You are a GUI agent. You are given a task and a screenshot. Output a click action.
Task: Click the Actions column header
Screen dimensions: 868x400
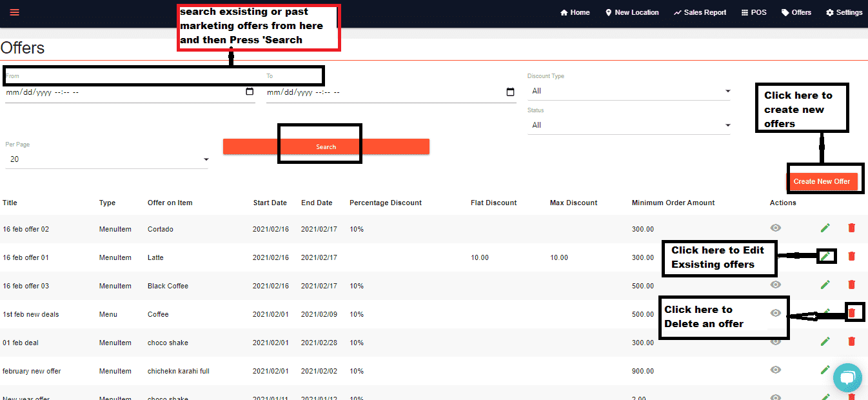click(783, 203)
